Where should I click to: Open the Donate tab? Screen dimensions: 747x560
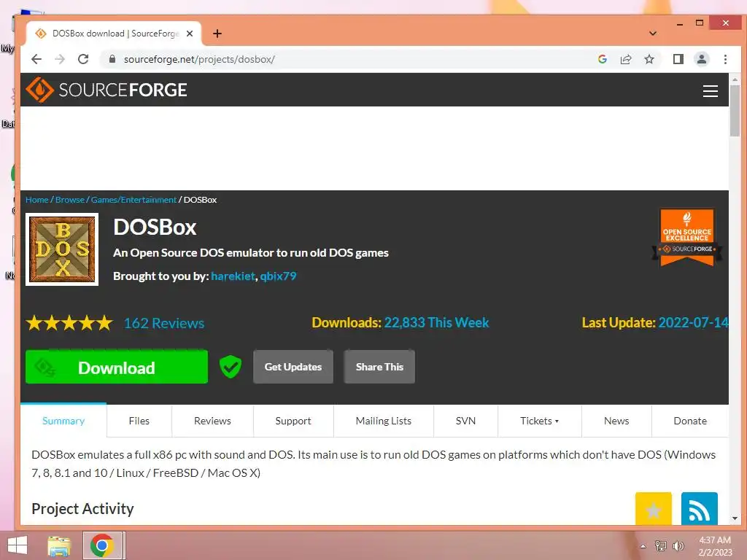click(690, 421)
